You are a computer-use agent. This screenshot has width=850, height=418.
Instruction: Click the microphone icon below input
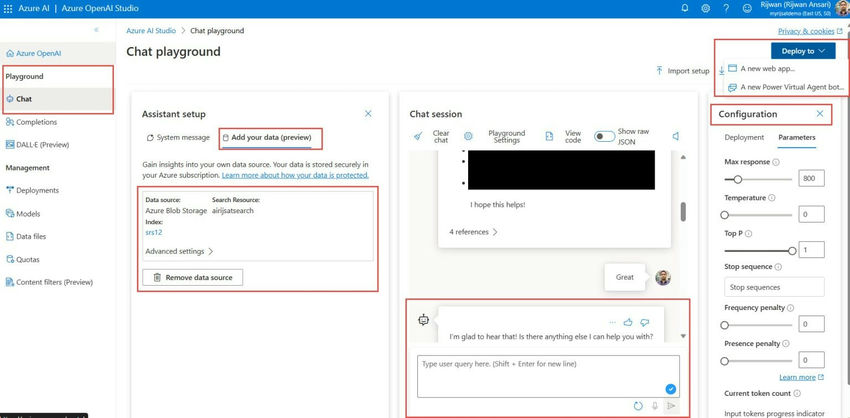click(655, 406)
